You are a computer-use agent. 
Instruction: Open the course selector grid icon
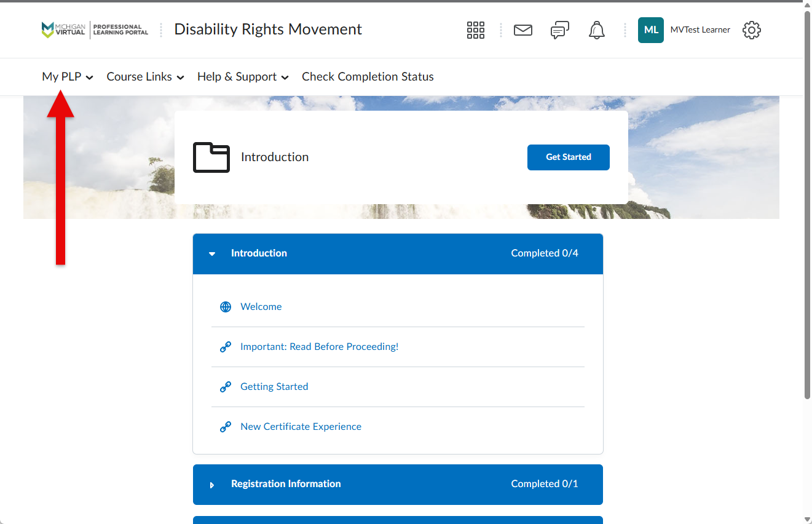click(476, 30)
